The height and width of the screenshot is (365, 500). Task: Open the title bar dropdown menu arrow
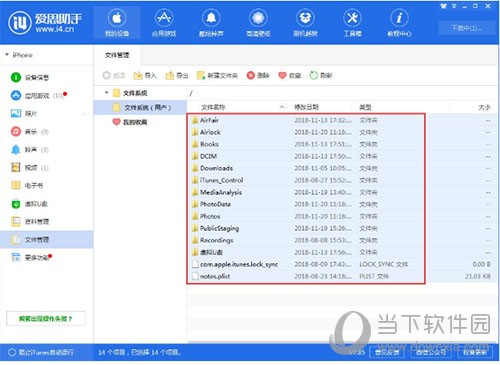pyautogui.click(x=454, y=6)
